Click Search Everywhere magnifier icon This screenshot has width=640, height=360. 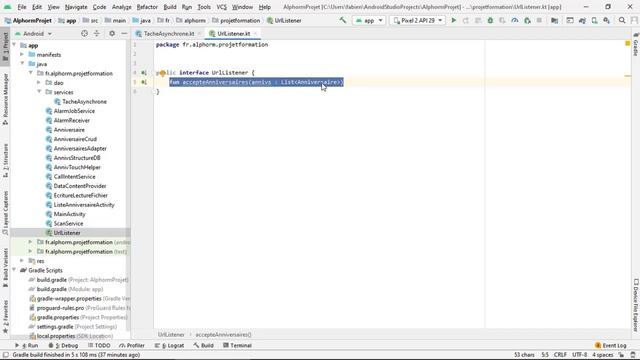[622, 20]
